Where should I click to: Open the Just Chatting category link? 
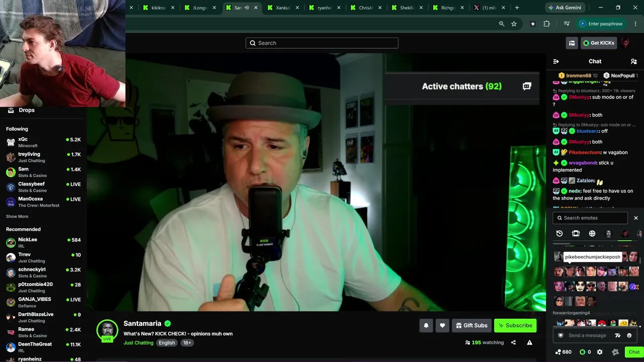(x=138, y=343)
